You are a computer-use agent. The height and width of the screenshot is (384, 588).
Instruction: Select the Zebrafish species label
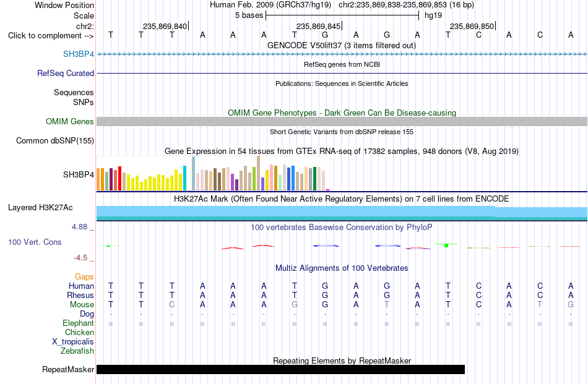click(77, 351)
